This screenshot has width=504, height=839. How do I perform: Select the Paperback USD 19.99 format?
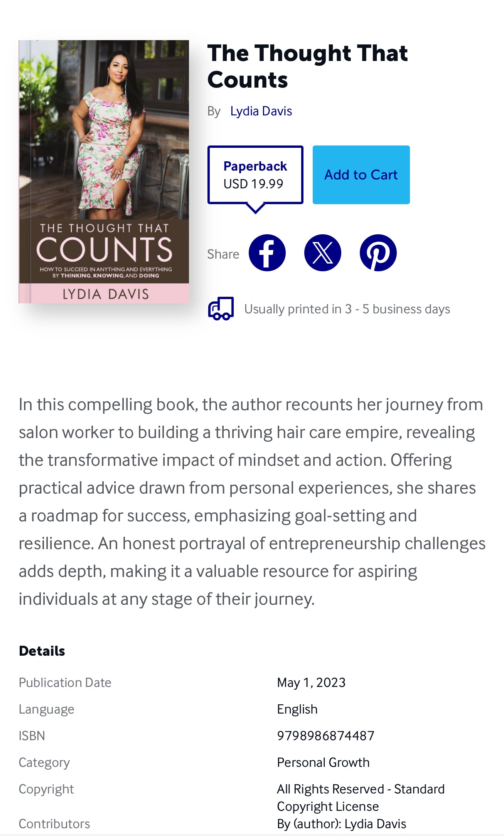[255, 175]
